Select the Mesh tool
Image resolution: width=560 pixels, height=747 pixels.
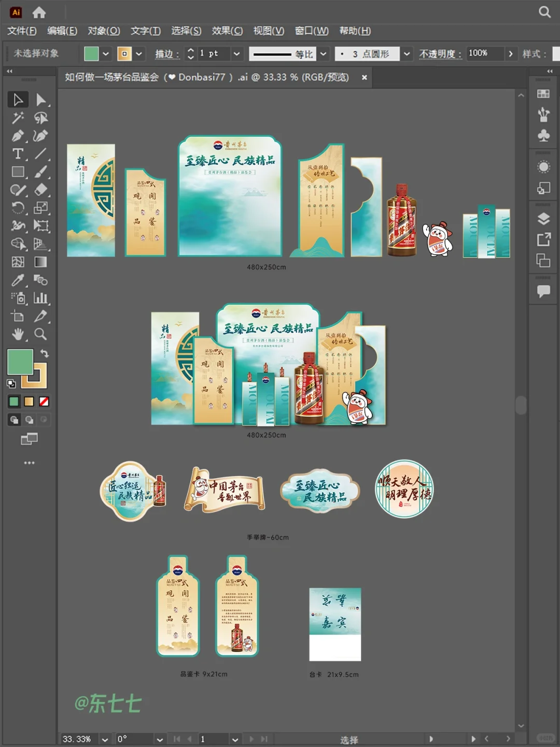18,262
